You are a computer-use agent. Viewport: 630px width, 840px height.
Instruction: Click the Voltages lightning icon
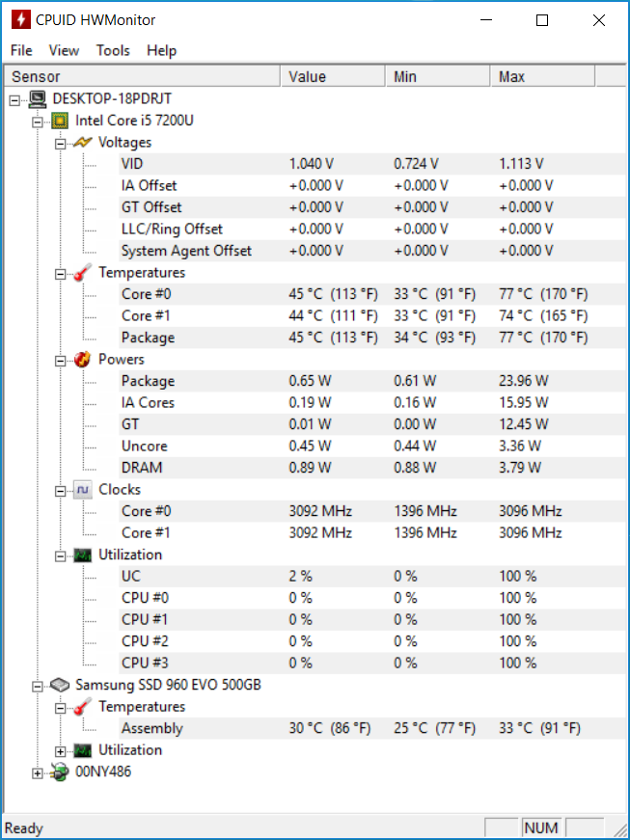click(x=83, y=143)
